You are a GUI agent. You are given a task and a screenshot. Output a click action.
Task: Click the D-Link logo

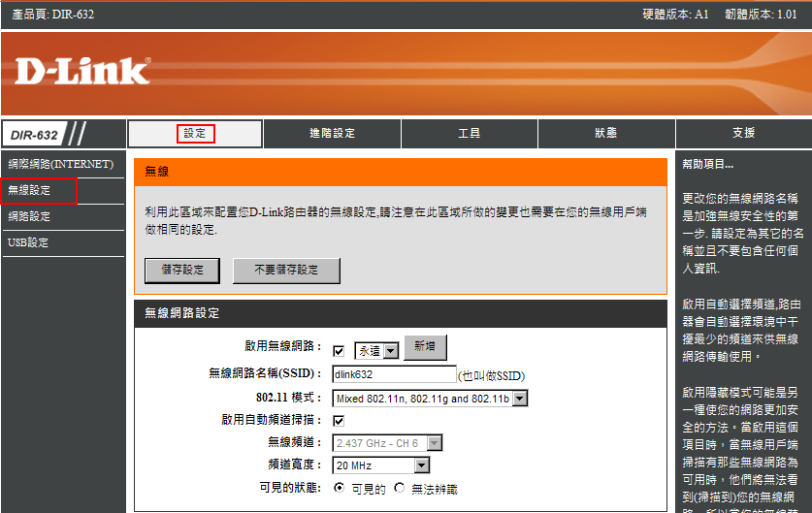(82, 72)
